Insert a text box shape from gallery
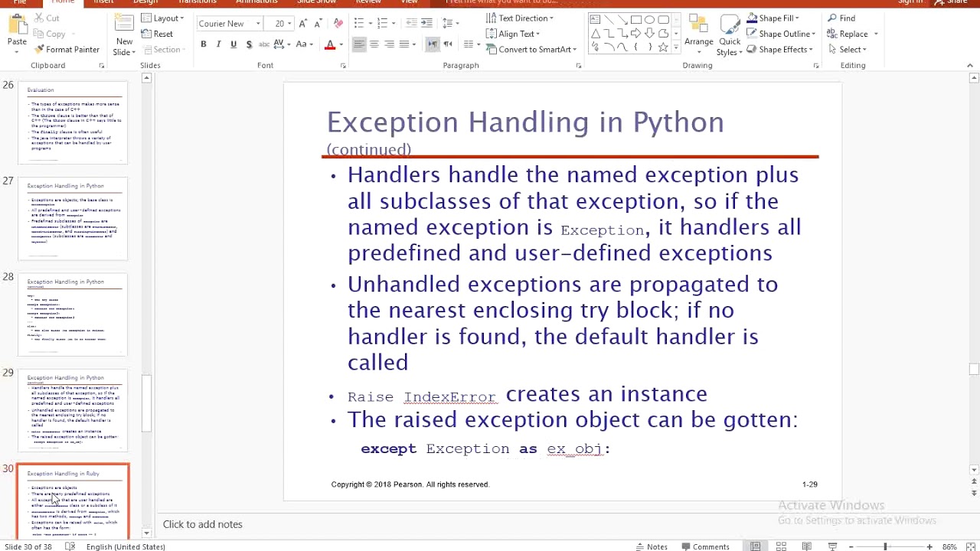Screen dimensions: 980x551 (x=595, y=20)
